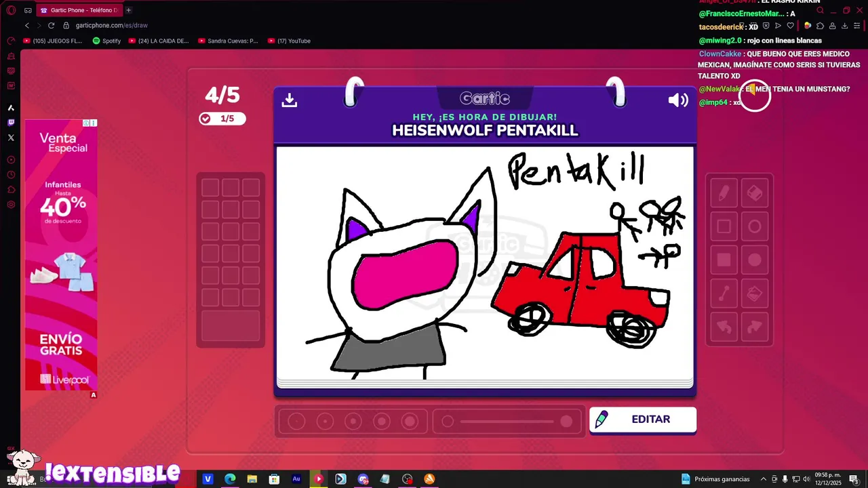Open Adobe Audition from the taskbar
Viewport: 868px width, 488px height.
point(296,479)
